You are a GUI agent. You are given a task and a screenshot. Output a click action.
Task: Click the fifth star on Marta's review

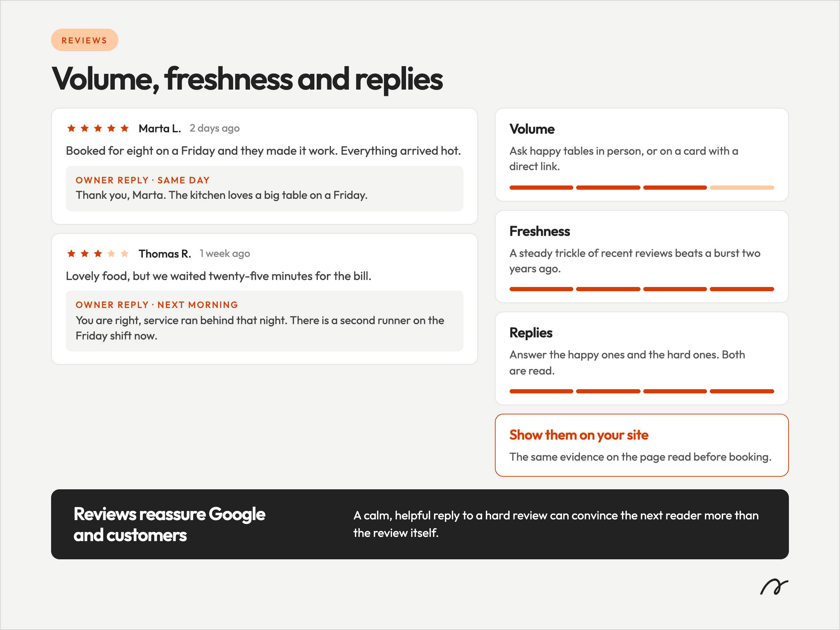click(125, 128)
